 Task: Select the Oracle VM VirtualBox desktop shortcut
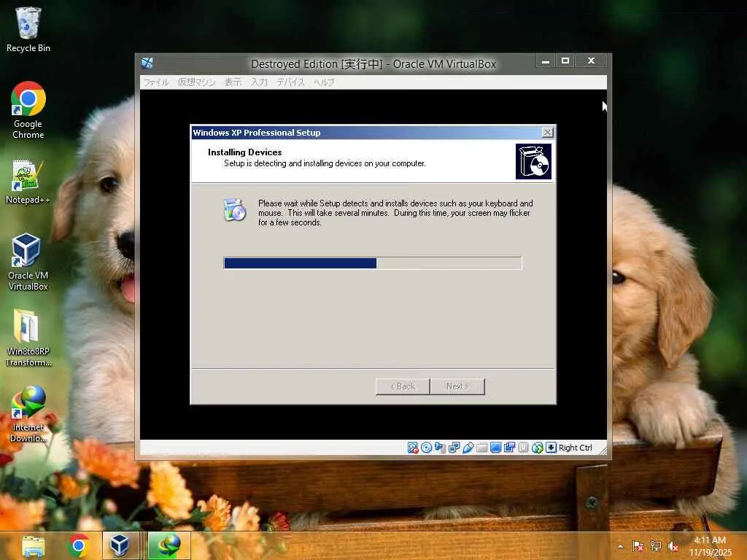tap(28, 262)
